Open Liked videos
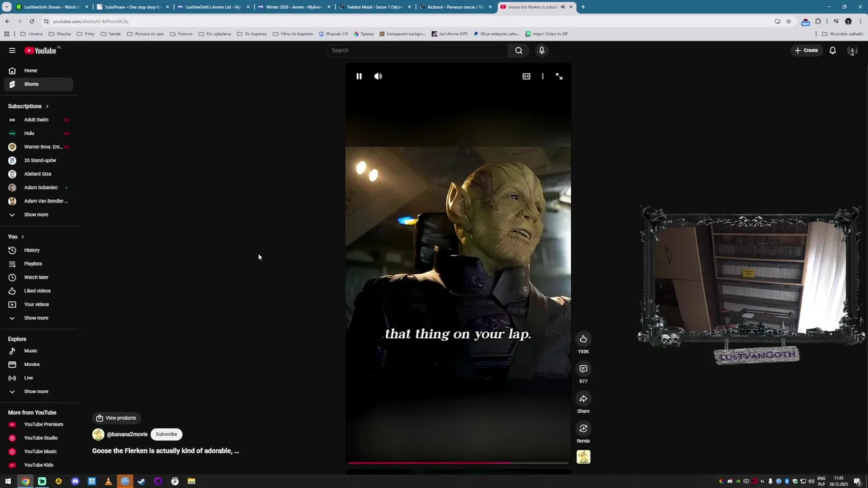Image resolution: width=868 pixels, height=488 pixels. tap(37, 291)
